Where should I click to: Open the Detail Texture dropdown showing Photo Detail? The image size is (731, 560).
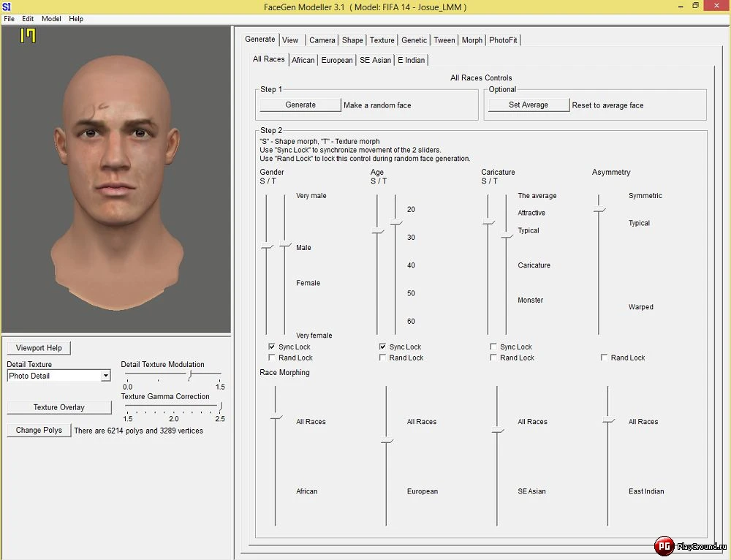point(105,376)
